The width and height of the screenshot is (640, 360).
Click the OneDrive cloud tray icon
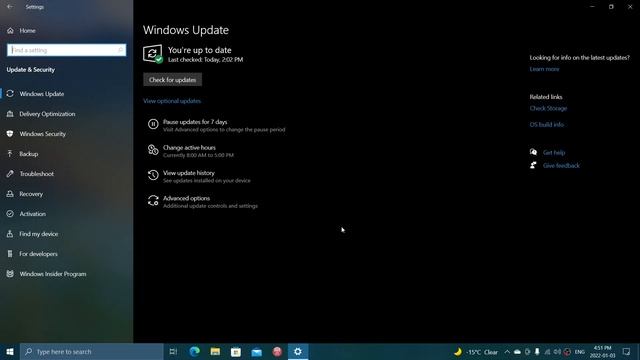(517, 352)
